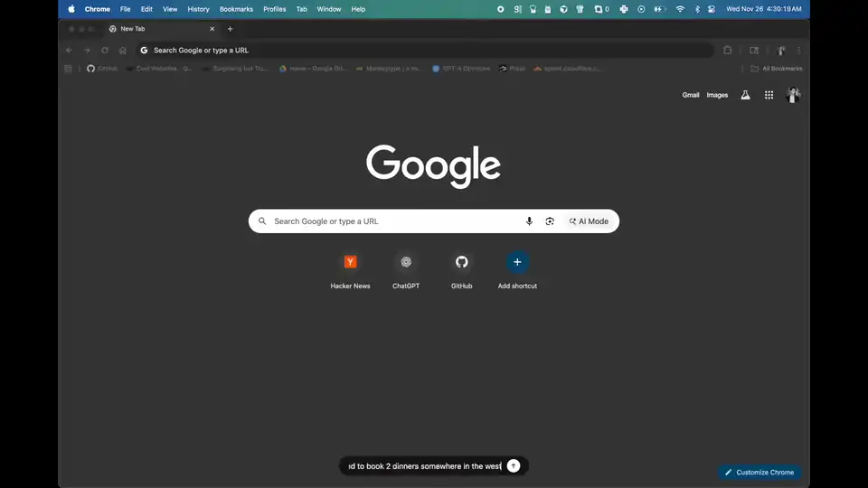Click the Gmail link
Viewport: 868px width, 488px height.
(x=690, y=95)
